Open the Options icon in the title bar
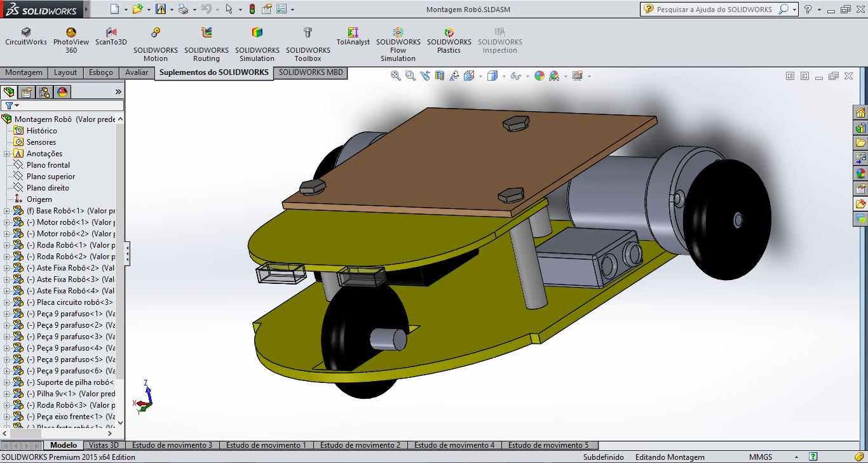The image size is (868, 463). [x=281, y=9]
